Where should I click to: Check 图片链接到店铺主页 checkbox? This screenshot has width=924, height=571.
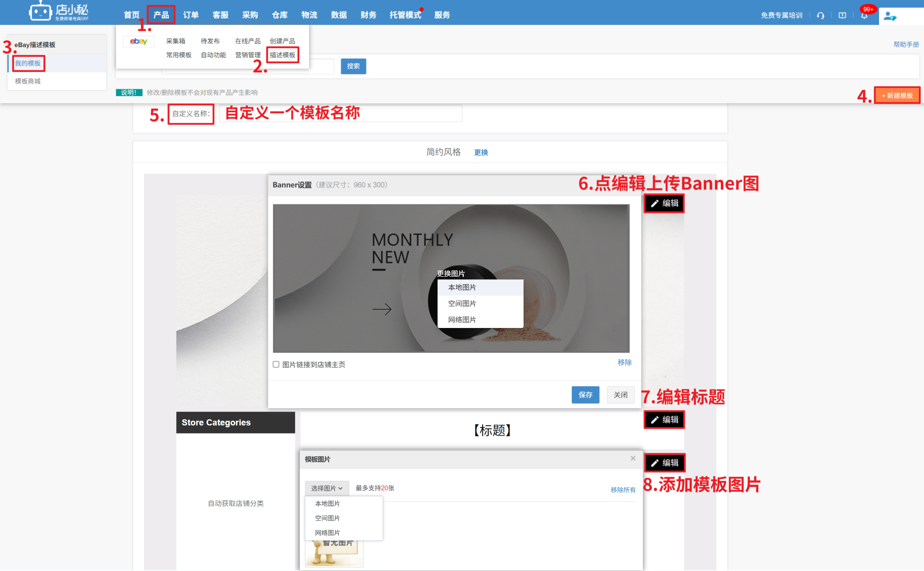(x=276, y=364)
